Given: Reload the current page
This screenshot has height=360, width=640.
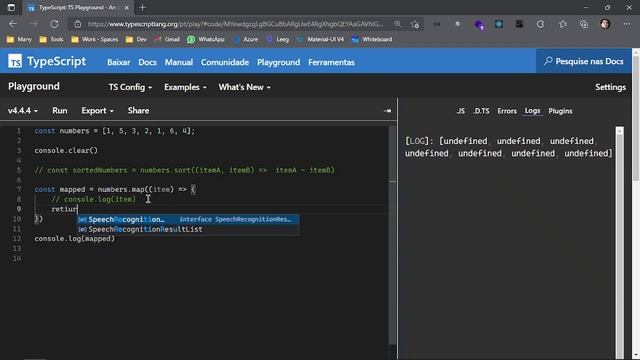Looking at the screenshot, I should coord(54,24).
